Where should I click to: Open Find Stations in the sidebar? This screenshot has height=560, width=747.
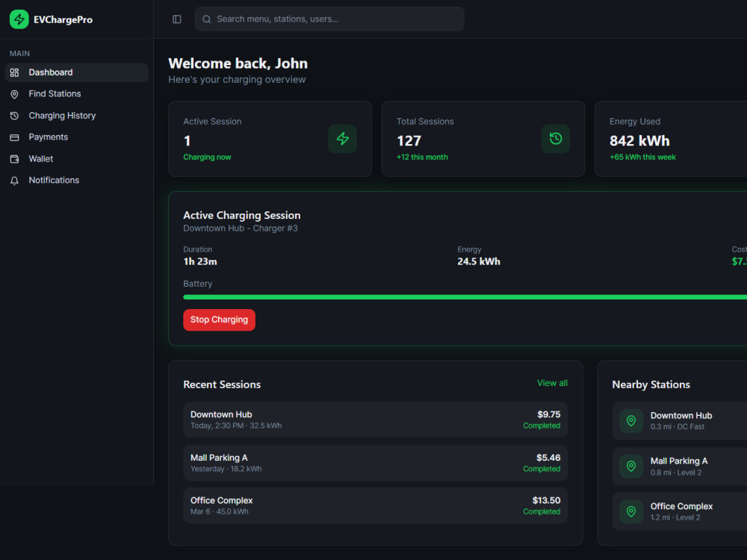tap(77, 94)
